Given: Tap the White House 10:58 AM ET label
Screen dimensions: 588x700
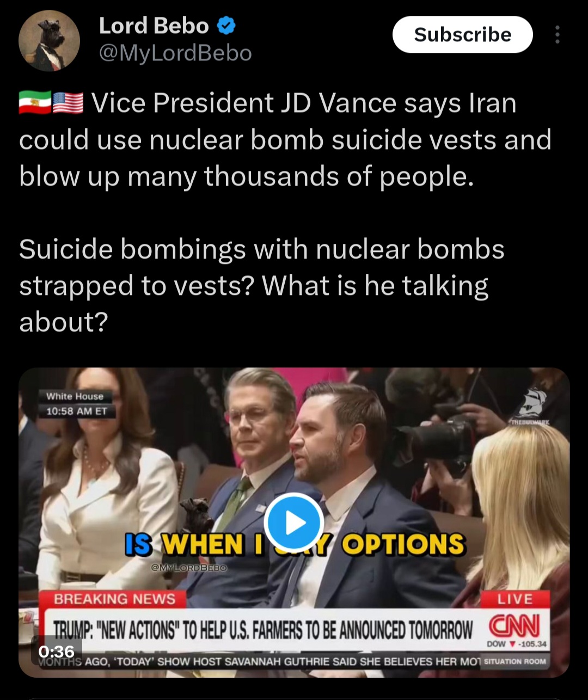Looking at the screenshot, I should [77, 404].
